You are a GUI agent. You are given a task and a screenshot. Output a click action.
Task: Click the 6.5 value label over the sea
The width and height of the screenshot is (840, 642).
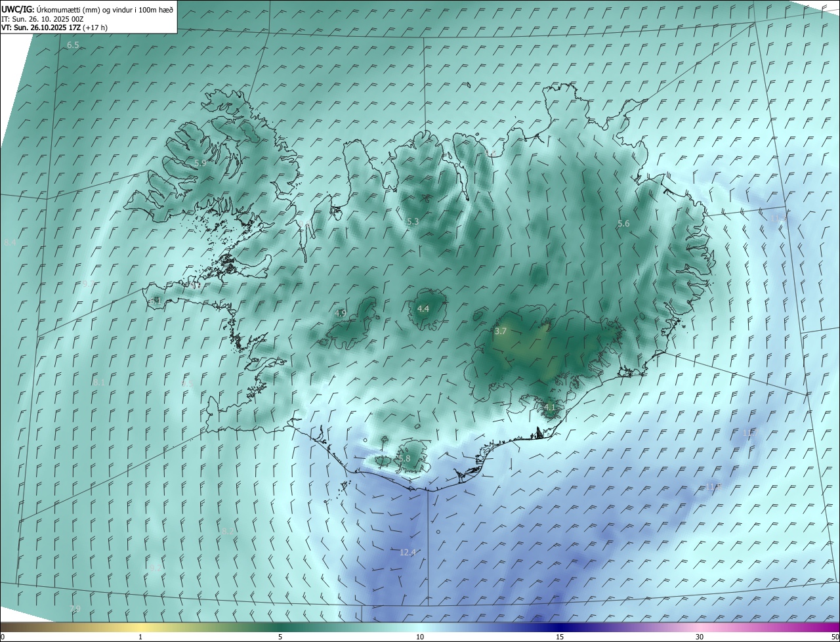(x=73, y=45)
